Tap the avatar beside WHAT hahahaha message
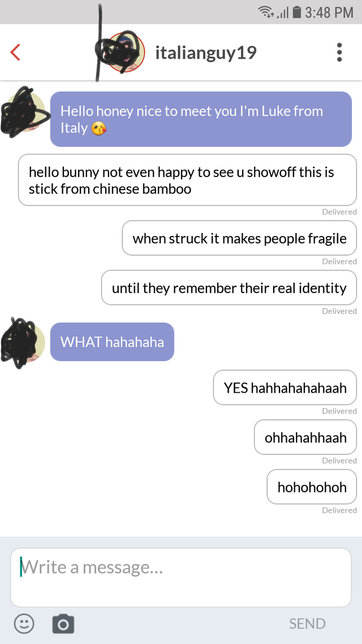Image resolution: width=362 pixels, height=644 pixels. point(25,342)
